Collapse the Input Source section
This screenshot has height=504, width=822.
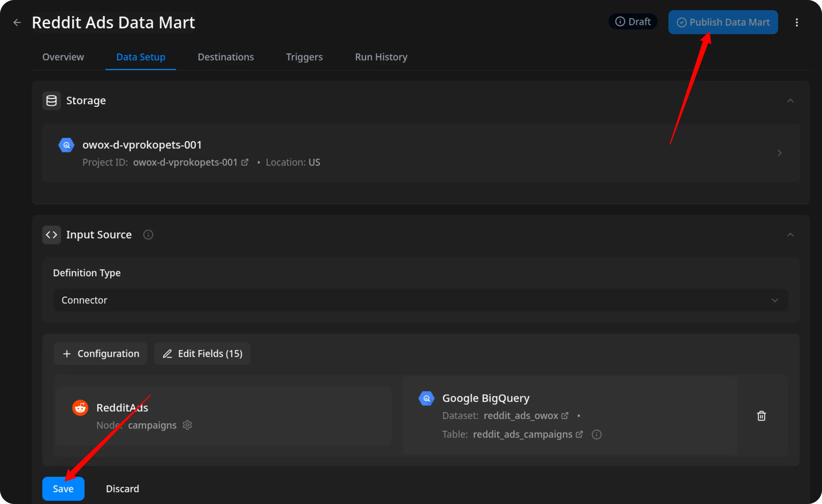790,235
